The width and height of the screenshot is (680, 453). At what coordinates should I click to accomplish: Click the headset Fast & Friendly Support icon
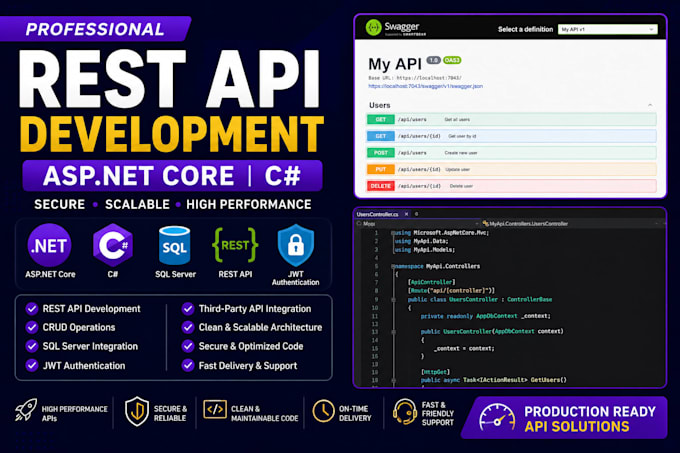404,412
